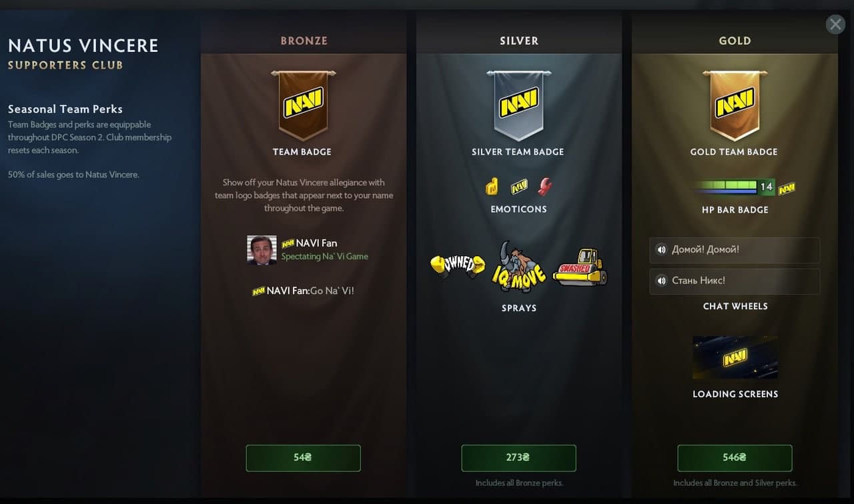Viewport: 854px width, 504px height.
Task: Click the IQ MOVE spray
Action: pos(519,267)
